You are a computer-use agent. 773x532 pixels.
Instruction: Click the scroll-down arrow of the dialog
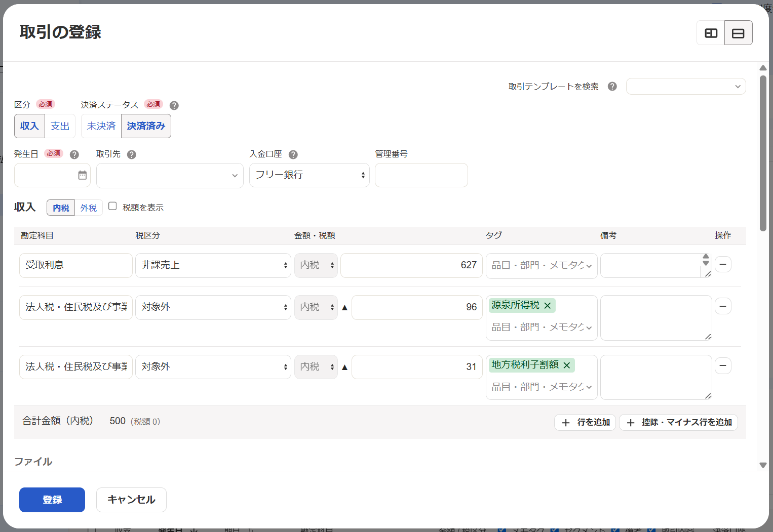pyautogui.click(x=763, y=465)
